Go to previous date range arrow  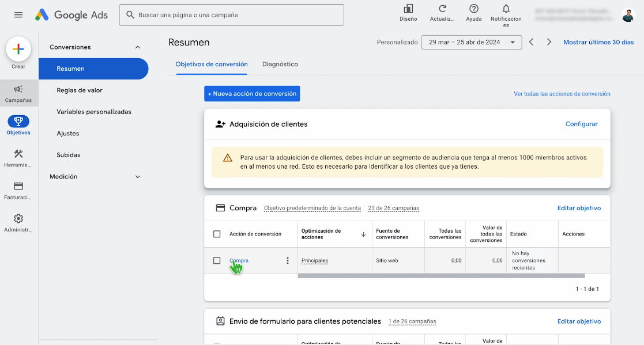531,42
